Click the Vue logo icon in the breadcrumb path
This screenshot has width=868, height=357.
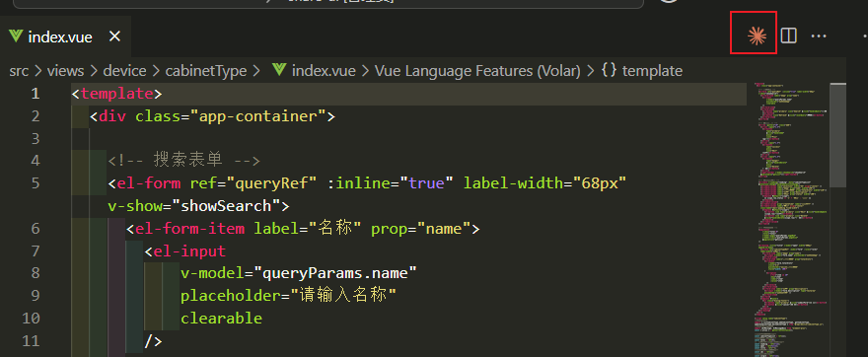pos(279,70)
